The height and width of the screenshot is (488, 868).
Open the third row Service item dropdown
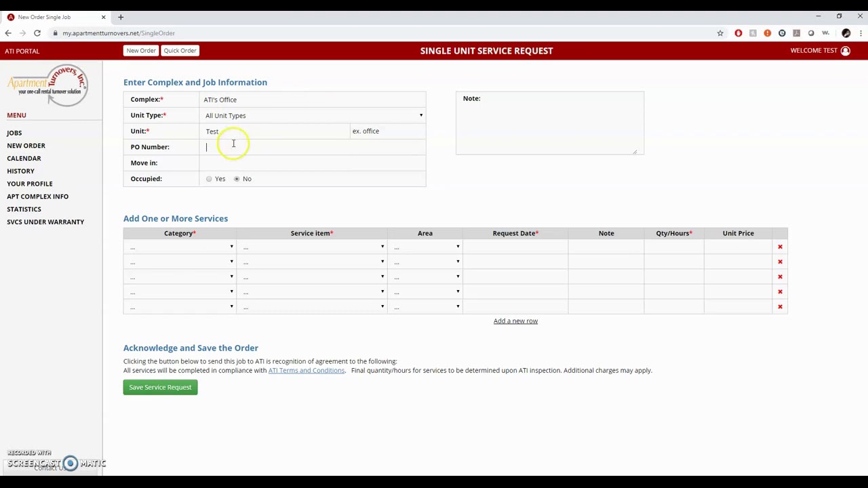[312, 277]
